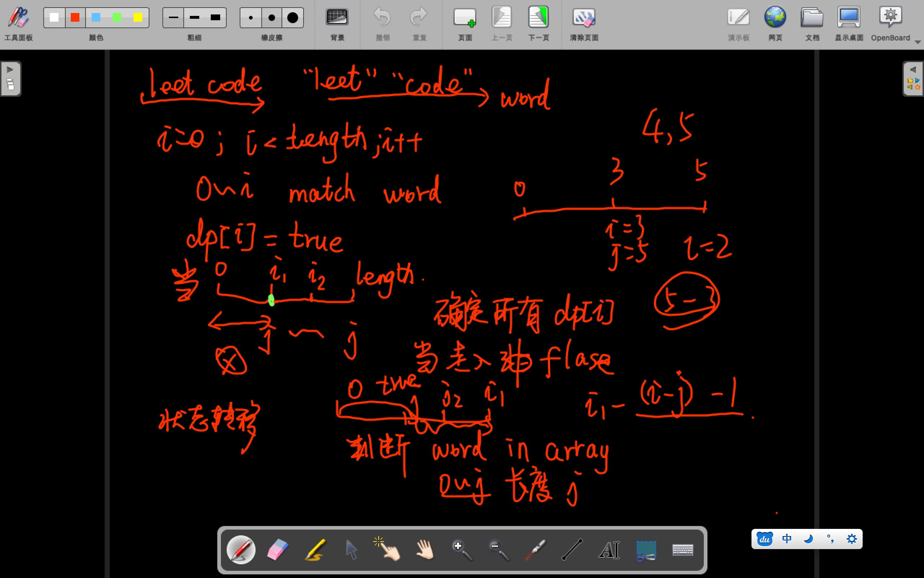Select the Highlighter tool

tap(315, 550)
